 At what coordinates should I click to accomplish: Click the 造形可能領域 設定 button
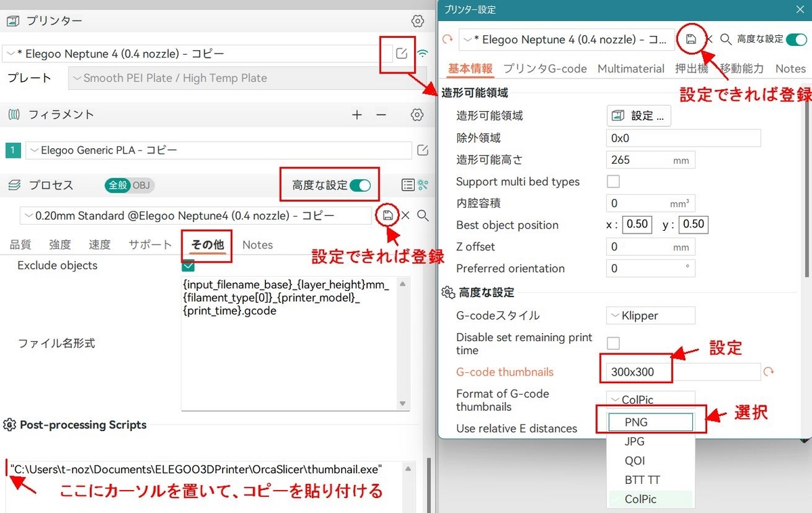(639, 116)
